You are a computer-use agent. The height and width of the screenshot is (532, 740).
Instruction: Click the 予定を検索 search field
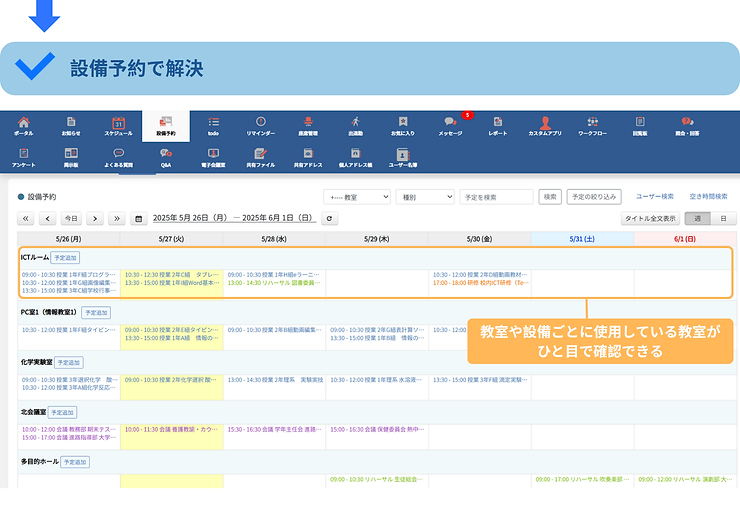tap(496, 197)
